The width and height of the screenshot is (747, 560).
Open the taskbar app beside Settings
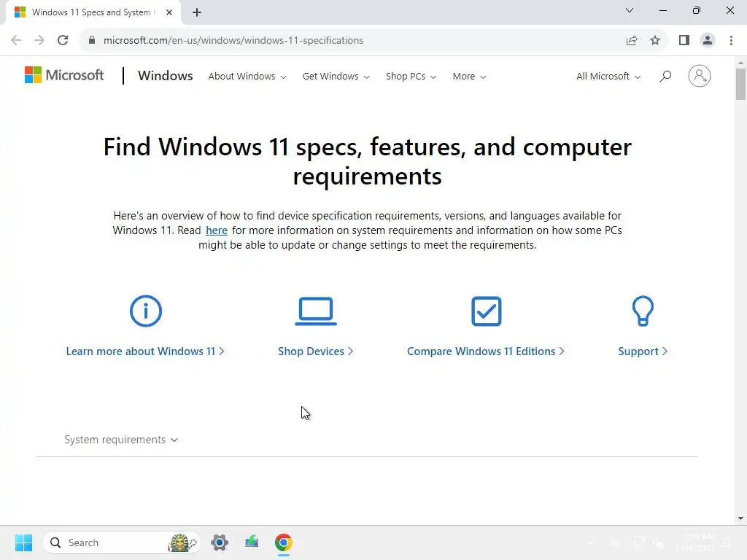click(x=252, y=542)
